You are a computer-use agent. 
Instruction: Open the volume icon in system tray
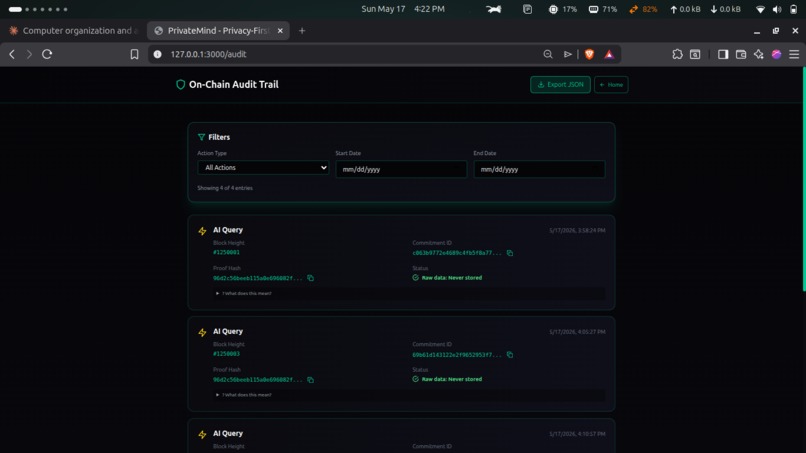(x=777, y=9)
